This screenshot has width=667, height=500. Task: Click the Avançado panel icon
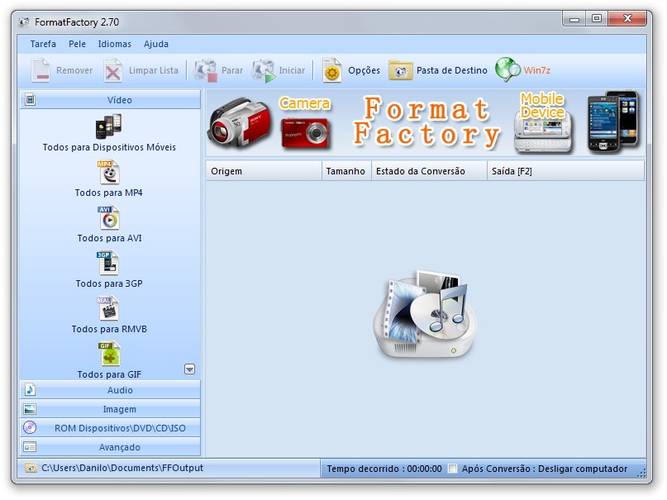(30, 447)
